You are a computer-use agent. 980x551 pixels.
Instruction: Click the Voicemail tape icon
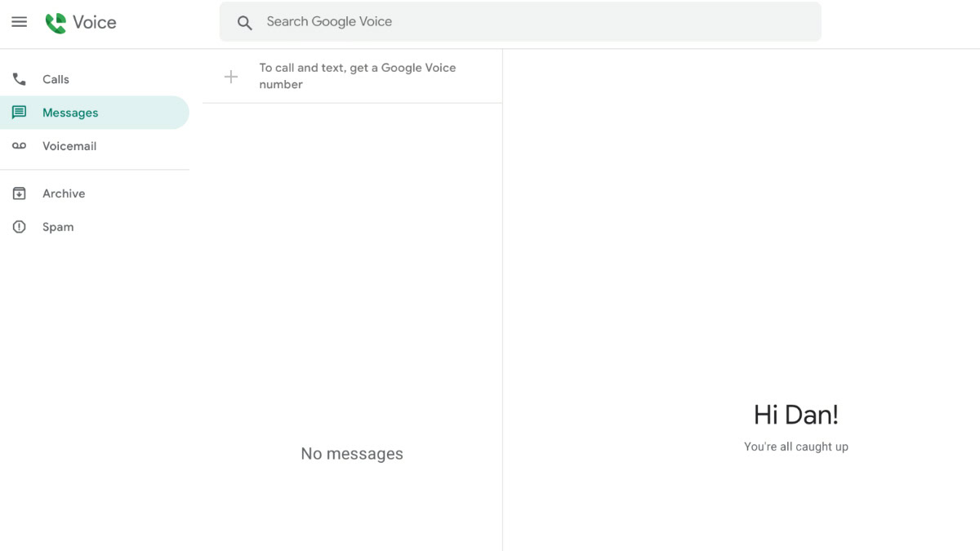pyautogui.click(x=19, y=146)
